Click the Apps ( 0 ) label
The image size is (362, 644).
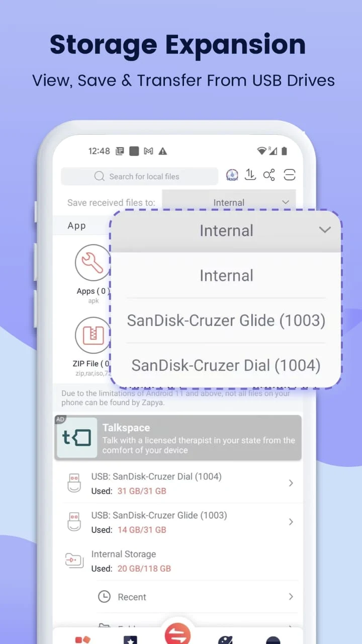pos(93,291)
